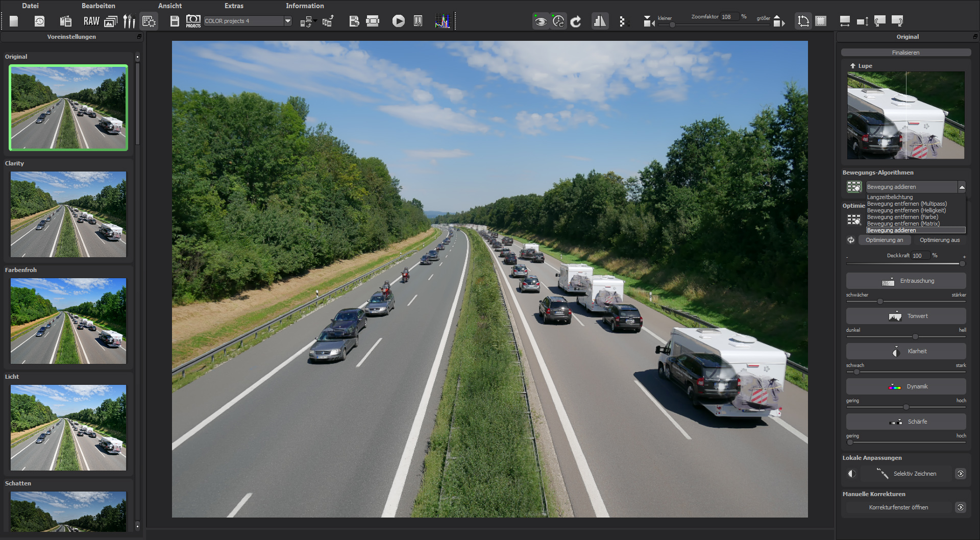Open the history clock icon
Image resolution: width=980 pixels, height=540 pixels.
coord(39,21)
